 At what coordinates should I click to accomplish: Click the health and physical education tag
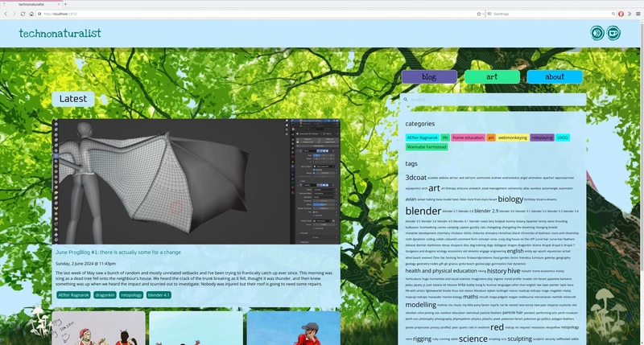441,271
